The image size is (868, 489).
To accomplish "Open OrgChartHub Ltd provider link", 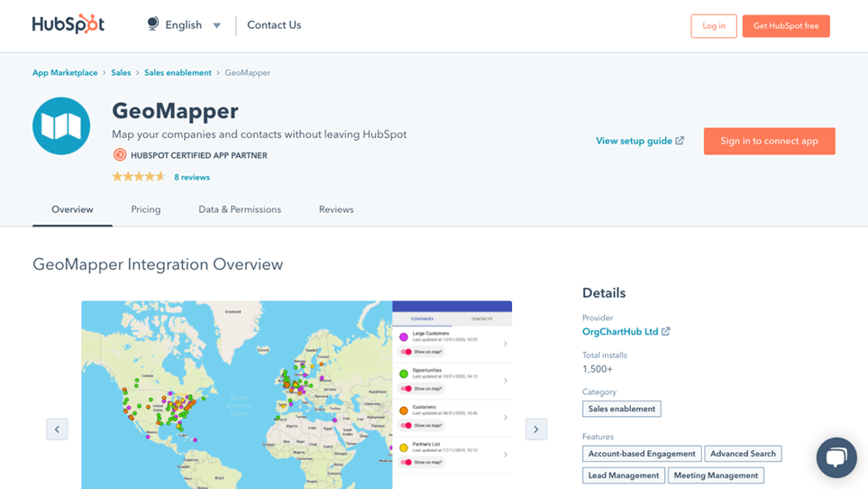I will click(620, 332).
